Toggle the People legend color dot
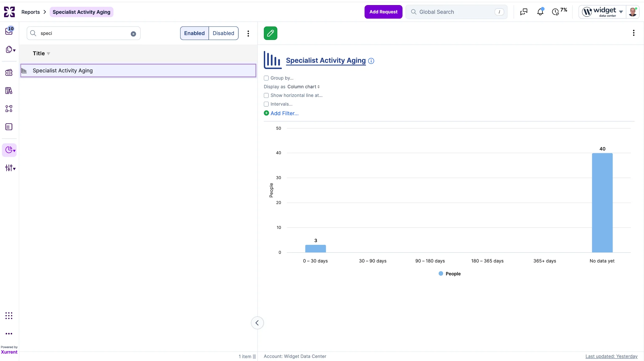The image size is (644, 361). coord(441,274)
